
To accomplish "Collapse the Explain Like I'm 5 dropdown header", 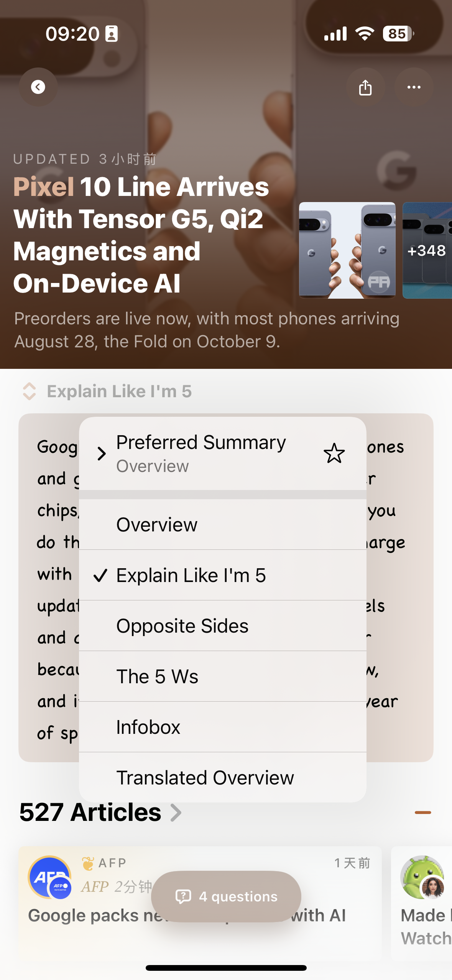I will click(119, 391).
